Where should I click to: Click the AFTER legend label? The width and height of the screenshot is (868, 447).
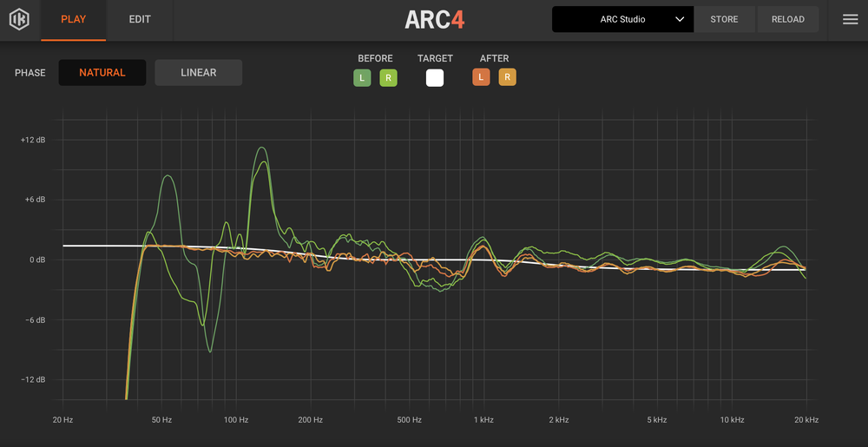495,58
